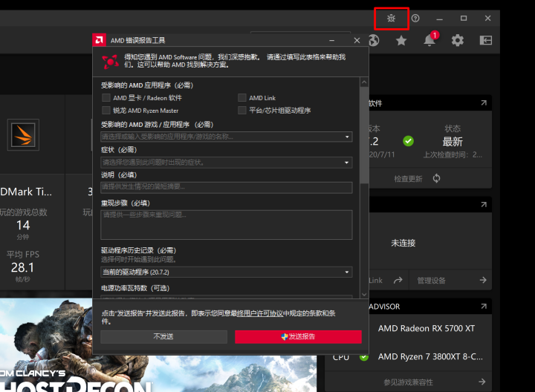
Task: Click the AMD logo in dialog title
Action: 99,40
